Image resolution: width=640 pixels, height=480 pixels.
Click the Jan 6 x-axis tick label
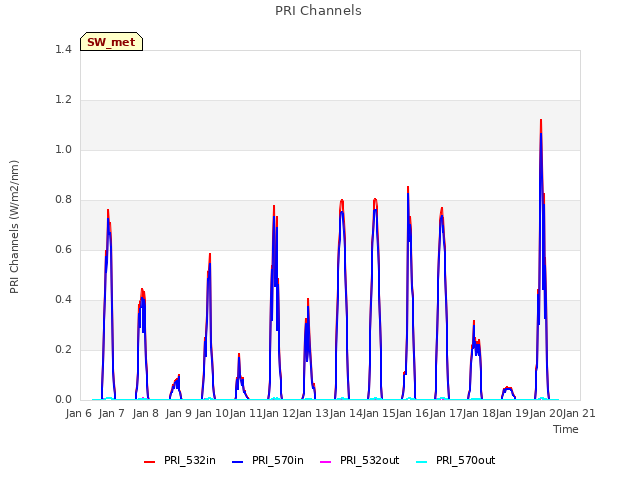pyautogui.click(x=79, y=413)
